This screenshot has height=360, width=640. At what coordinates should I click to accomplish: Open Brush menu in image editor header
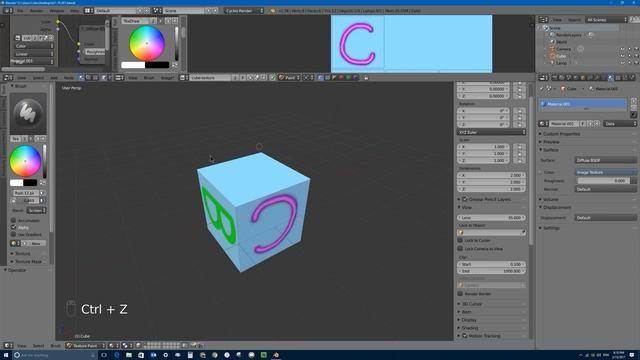coord(149,78)
